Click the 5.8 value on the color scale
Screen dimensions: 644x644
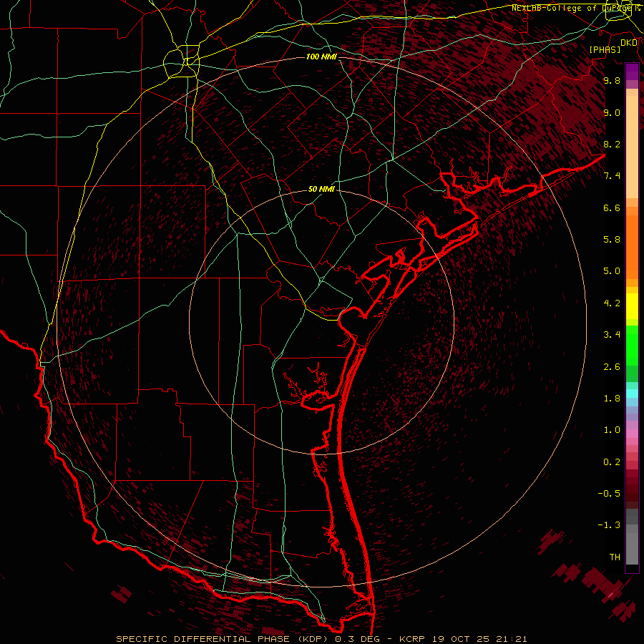tap(612, 240)
